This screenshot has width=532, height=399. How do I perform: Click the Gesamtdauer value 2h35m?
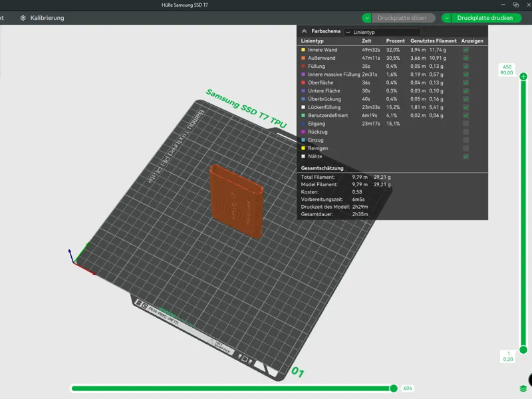(360, 214)
